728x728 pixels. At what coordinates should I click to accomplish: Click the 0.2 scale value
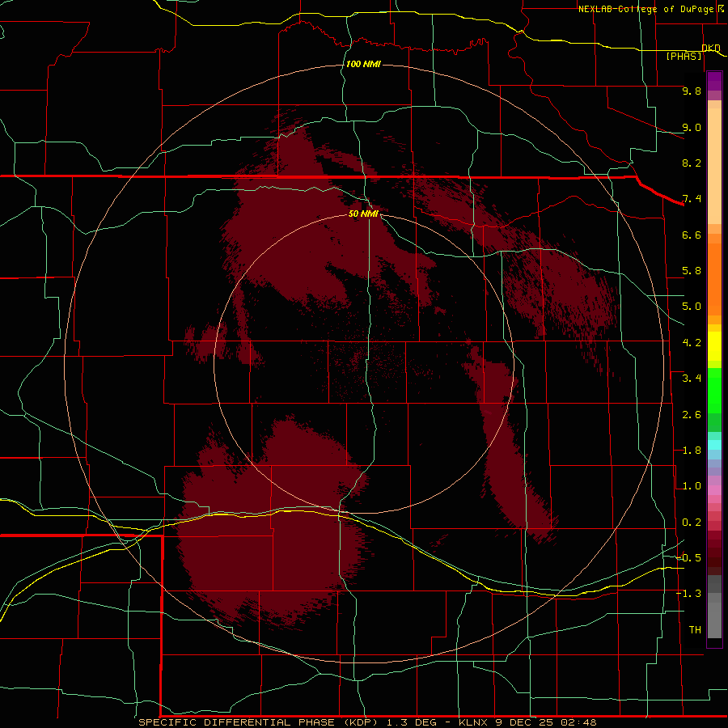pos(692,523)
